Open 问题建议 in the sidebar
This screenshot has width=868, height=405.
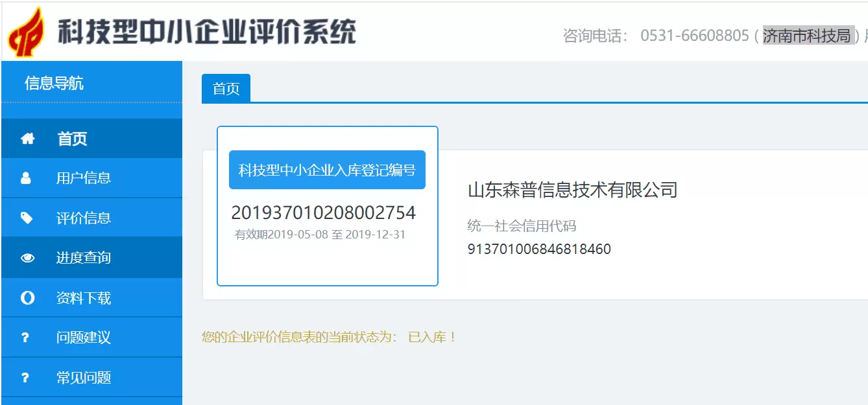click(x=91, y=338)
